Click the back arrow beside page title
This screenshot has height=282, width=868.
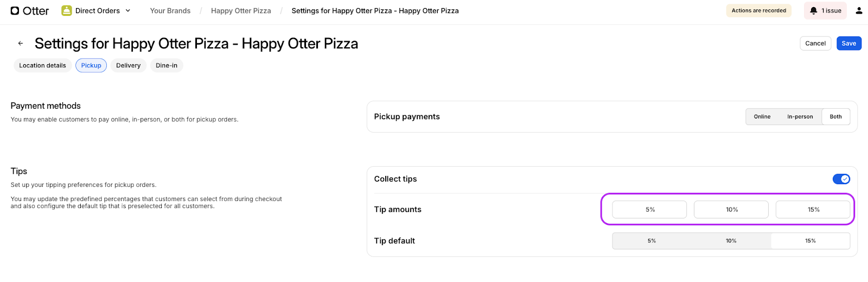(x=21, y=43)
